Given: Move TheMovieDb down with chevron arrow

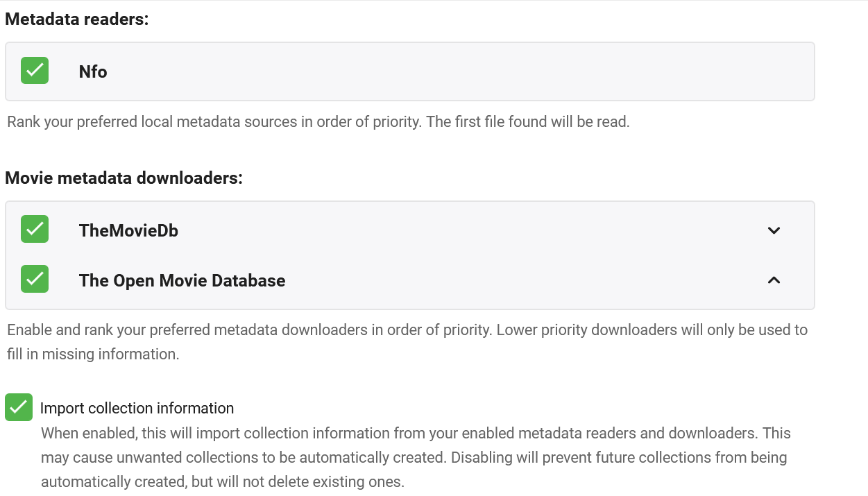Looking at the screenshot, I should pos(774,230).
